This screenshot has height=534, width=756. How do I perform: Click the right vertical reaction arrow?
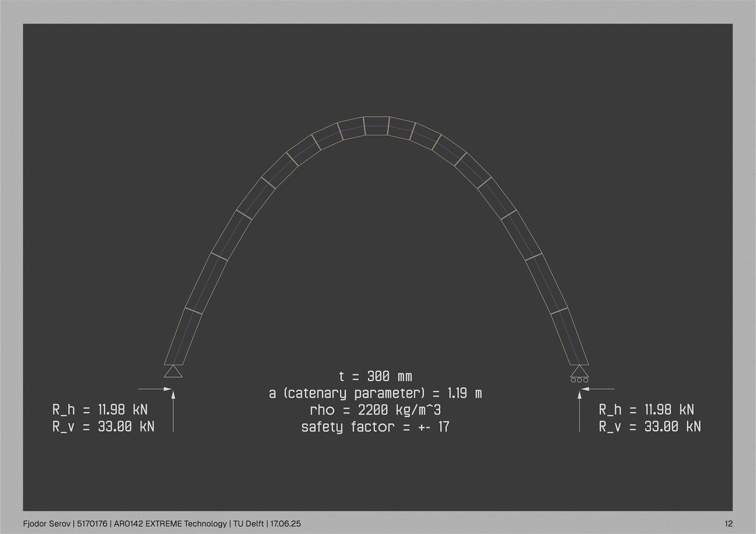coord(579,411)
